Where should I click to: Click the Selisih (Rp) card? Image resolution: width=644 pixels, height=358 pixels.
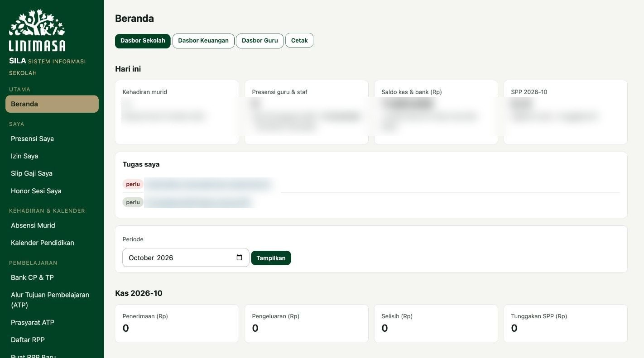(x=436, y=324)
